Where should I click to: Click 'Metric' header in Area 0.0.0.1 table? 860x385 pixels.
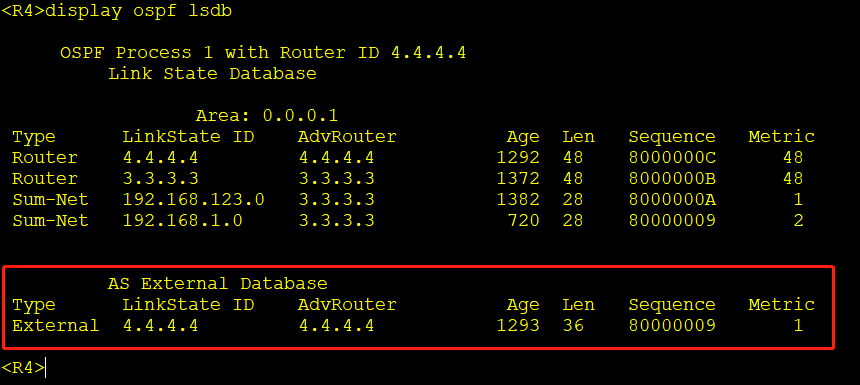tap(782, 137)
